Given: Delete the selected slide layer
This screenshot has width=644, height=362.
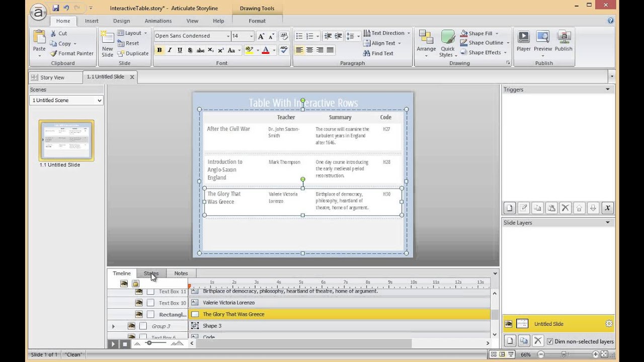Looking at the screenshot, I should click(538, 341).
